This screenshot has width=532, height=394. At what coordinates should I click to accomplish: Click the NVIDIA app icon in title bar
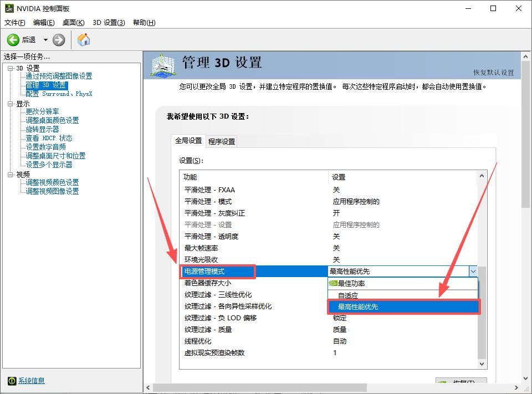coord(9,8)
